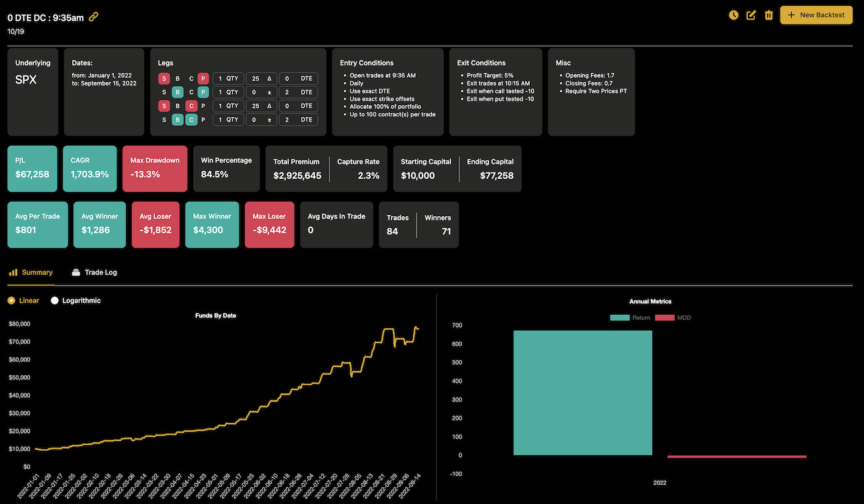Select the Linear chart scale option
This screenshot has width=864, height=504.
tap(11, 301)
